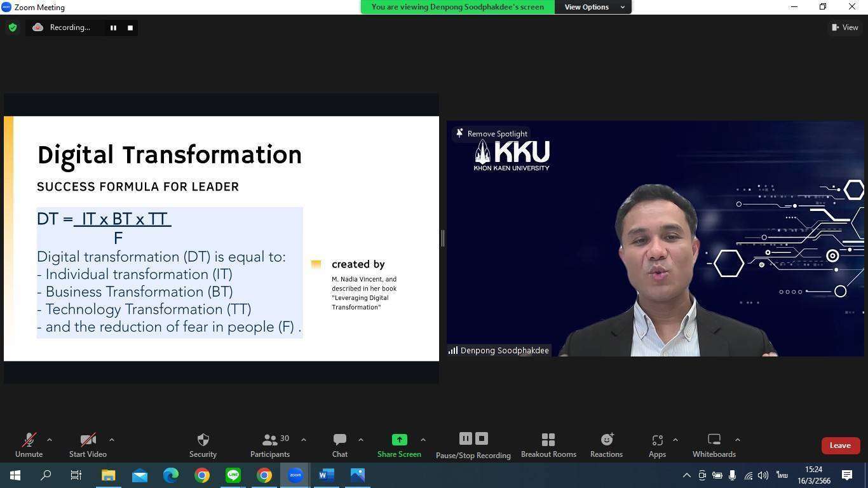Open first Chrome icon on taskbar
The width and height of the screenshot is (868, 488).
[x=202, y=475]
